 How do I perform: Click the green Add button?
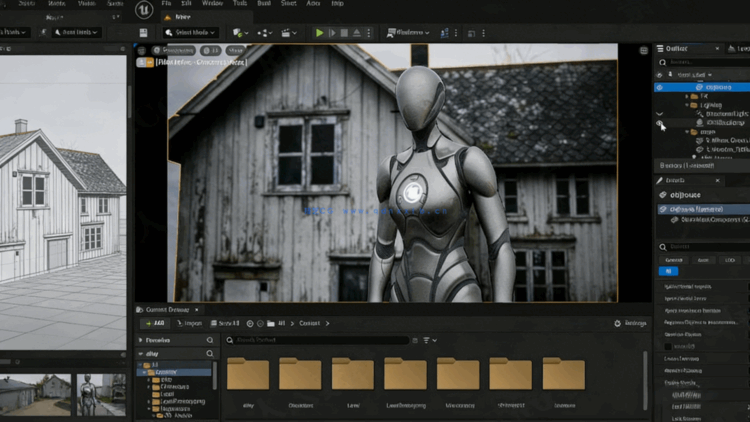click(x=157, y=324)
